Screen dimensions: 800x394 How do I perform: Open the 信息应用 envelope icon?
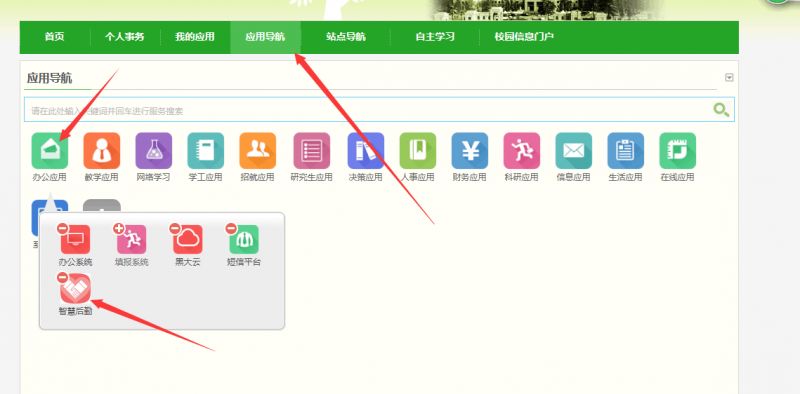(x=574, y=151)
